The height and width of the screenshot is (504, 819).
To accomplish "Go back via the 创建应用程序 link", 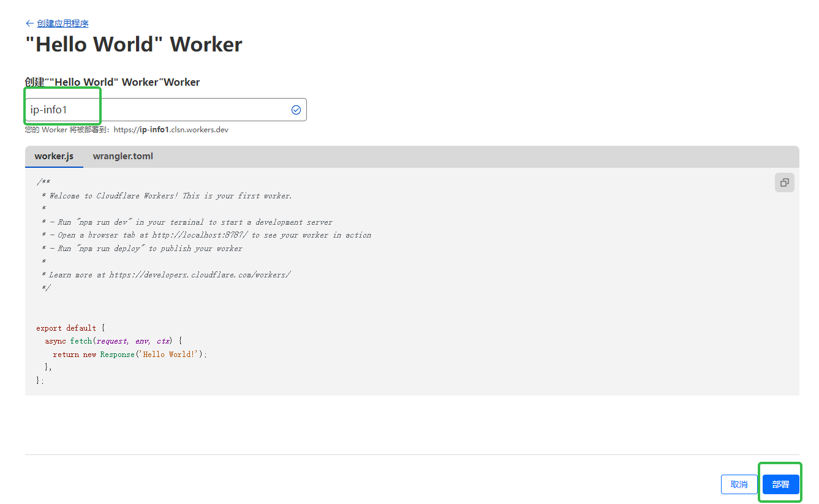I will 62,23.
